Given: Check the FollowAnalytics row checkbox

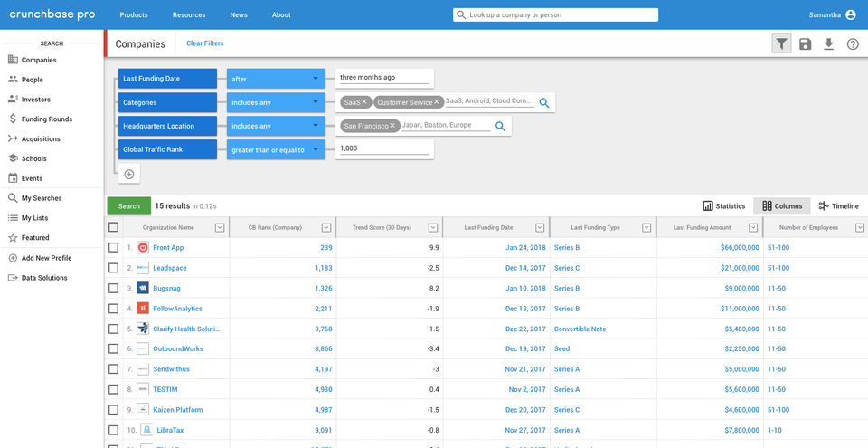Looking at the screenshot, I should 114,309.
